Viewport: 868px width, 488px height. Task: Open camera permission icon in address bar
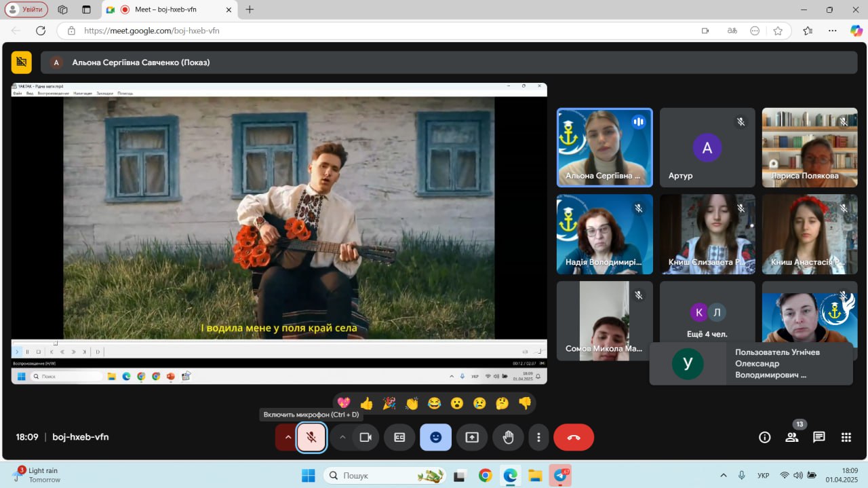(705, 31)
